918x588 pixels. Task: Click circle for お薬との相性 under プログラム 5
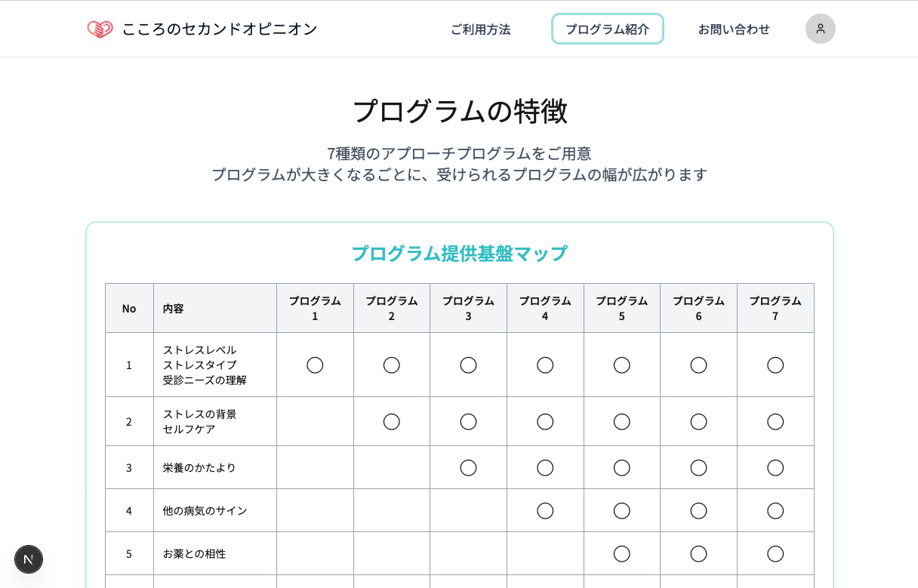(621, 554)
